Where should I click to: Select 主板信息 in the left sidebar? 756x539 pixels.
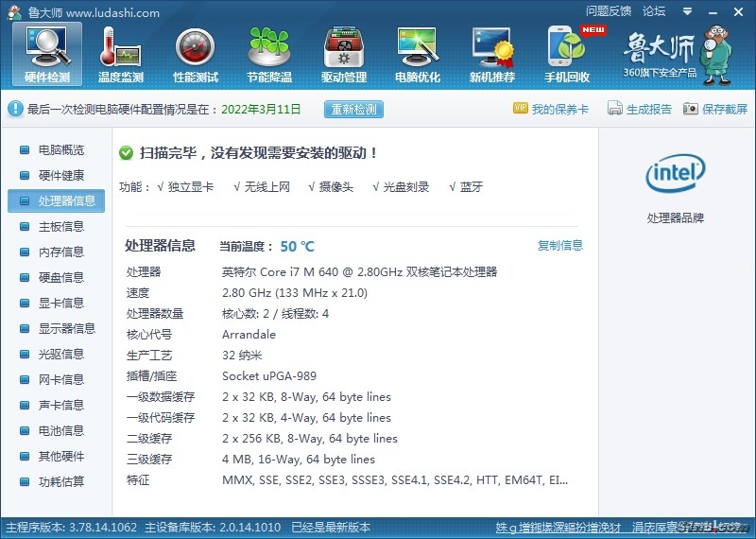[x=60, y=227]
